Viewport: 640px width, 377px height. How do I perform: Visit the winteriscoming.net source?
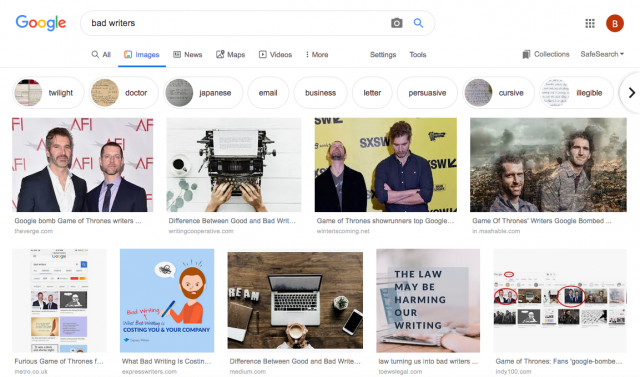[343, 231]
